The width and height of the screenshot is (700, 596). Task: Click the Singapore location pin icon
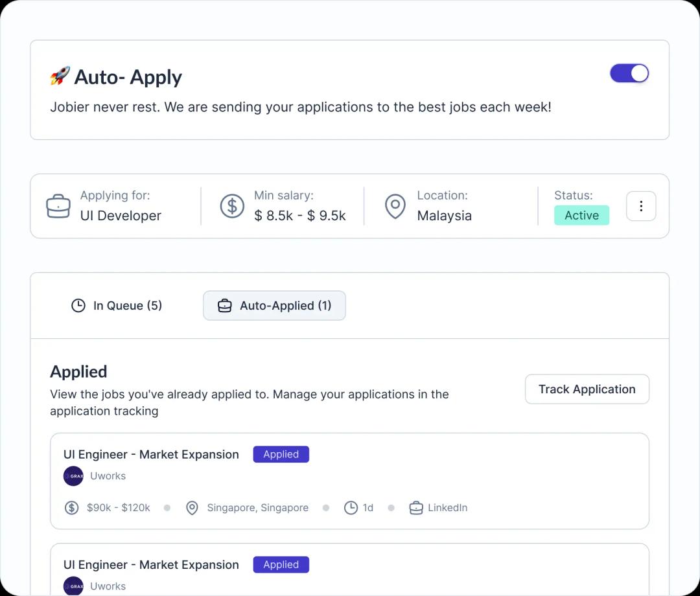[192, 508]
